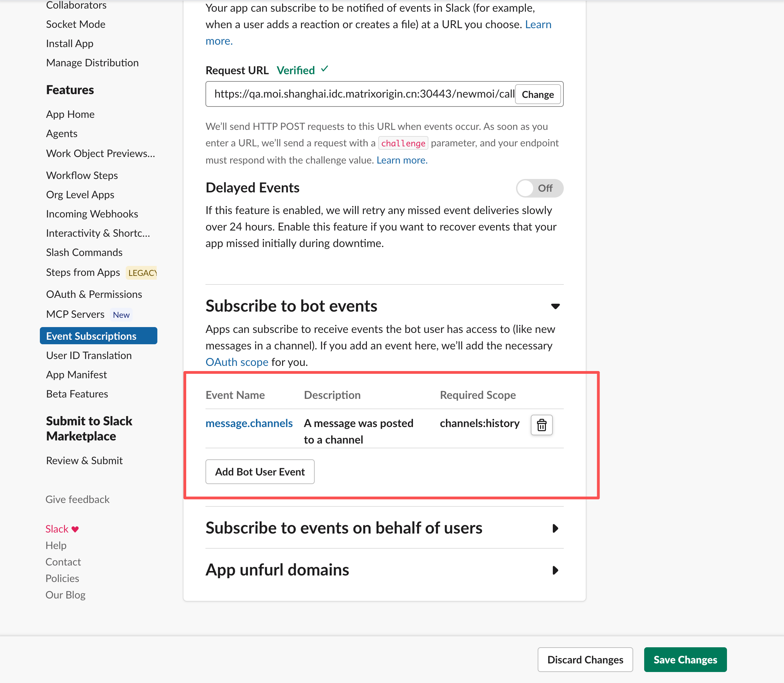Click the Change button for Request URL
The height and width of the screenshot is (683, 784).
537,94
